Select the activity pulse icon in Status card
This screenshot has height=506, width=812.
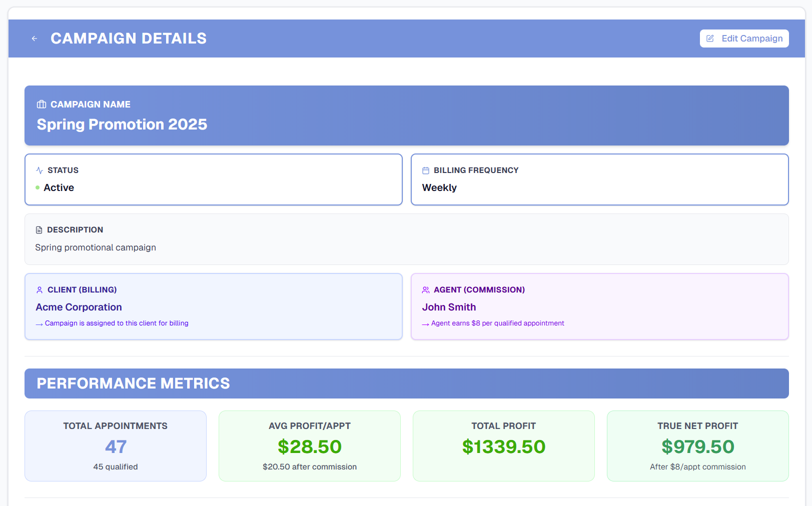pyautogui.click(x=40, y=170)
